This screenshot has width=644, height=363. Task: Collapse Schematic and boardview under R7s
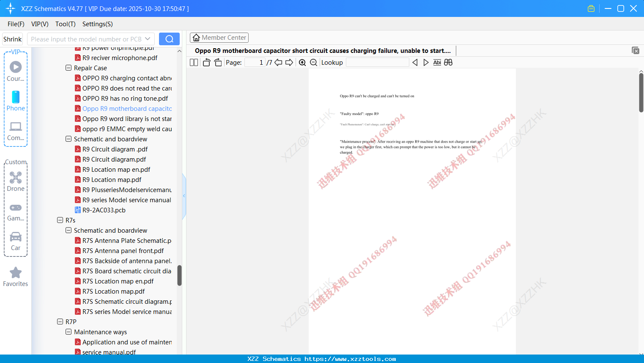point(69,230)
